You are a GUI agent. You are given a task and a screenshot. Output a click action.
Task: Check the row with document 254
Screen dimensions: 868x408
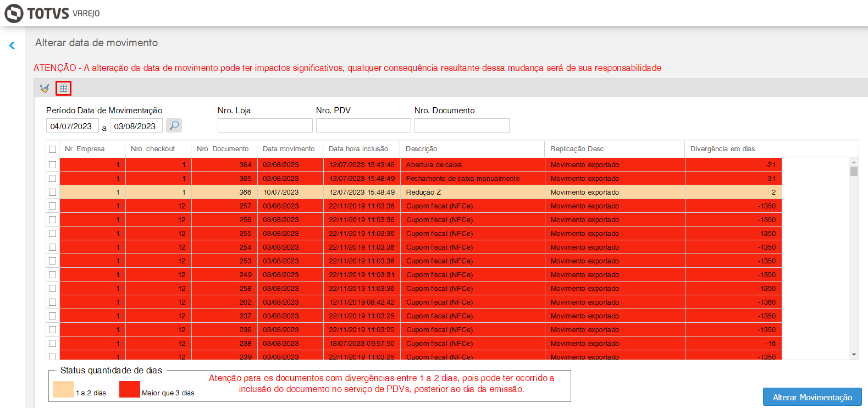(x=52, y=247)
